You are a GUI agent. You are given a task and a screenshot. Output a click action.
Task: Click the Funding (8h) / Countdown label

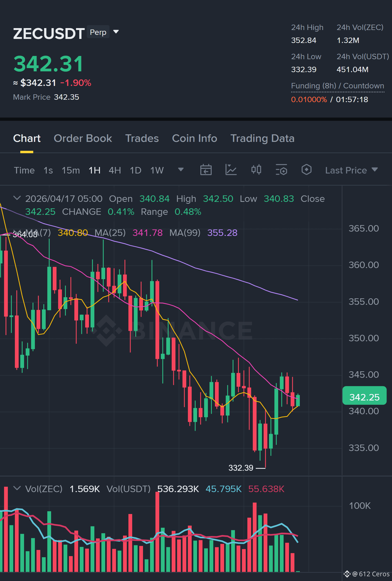click(x=337, y=86)
